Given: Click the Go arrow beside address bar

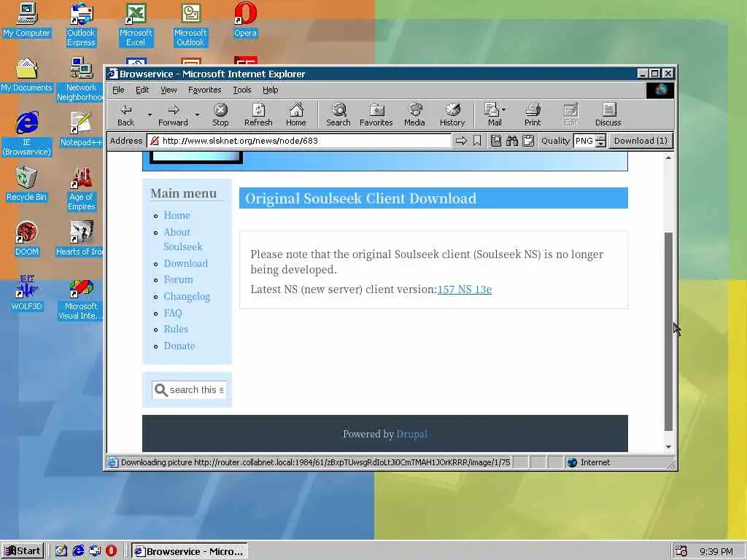Looking at the screenshot, I should point(461,141).
